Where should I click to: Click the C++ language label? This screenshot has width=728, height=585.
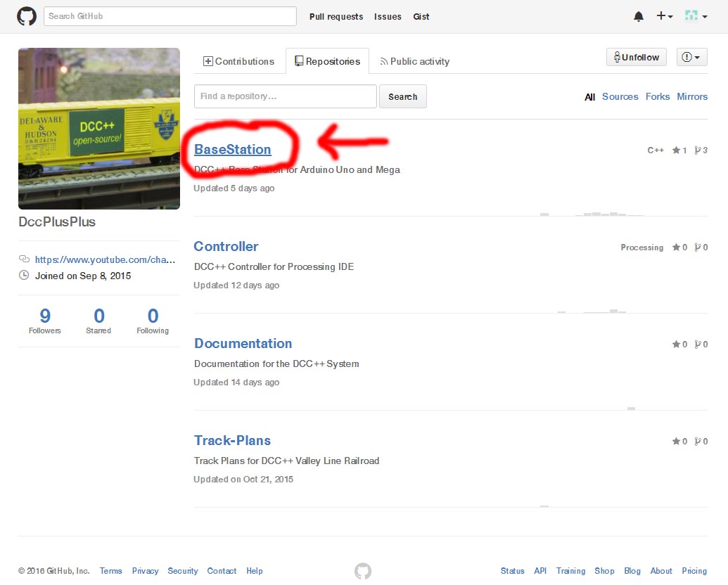point(656,150)
